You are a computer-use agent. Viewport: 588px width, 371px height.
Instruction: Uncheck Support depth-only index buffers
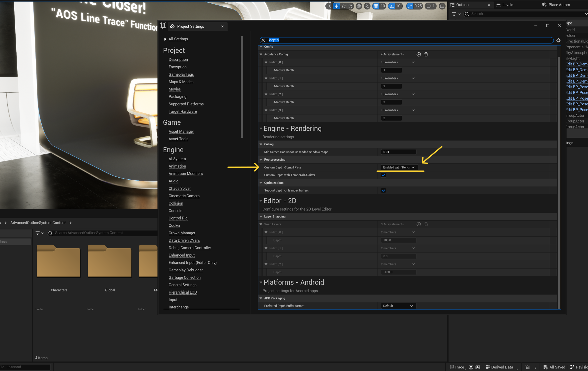pyautogui.click(x=383, y=190)
